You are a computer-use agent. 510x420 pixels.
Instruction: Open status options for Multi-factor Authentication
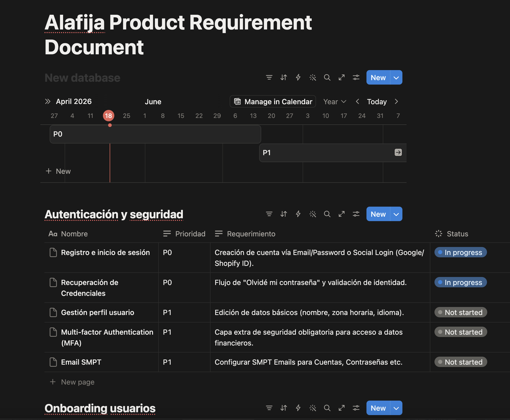tap(461, 332)
